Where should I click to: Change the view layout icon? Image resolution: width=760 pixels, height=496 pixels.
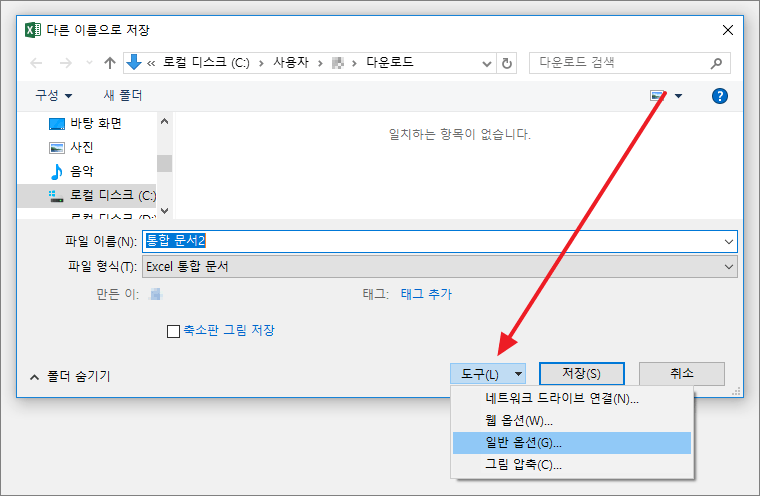pos(658,96)
